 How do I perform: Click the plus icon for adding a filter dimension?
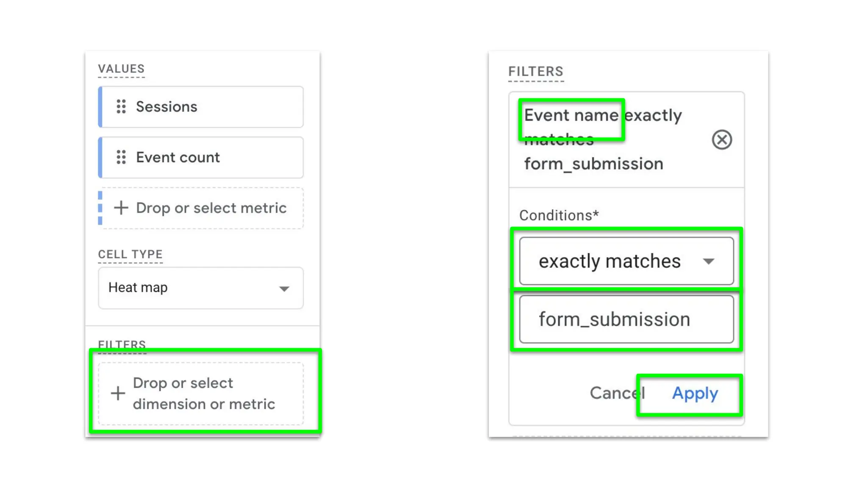tap(118, 394)
